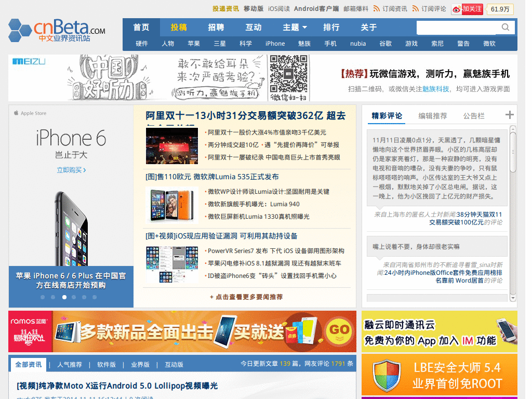Open the 微软 category link
The width and height of the screenshot is (532, 399).
click(489, 44)
